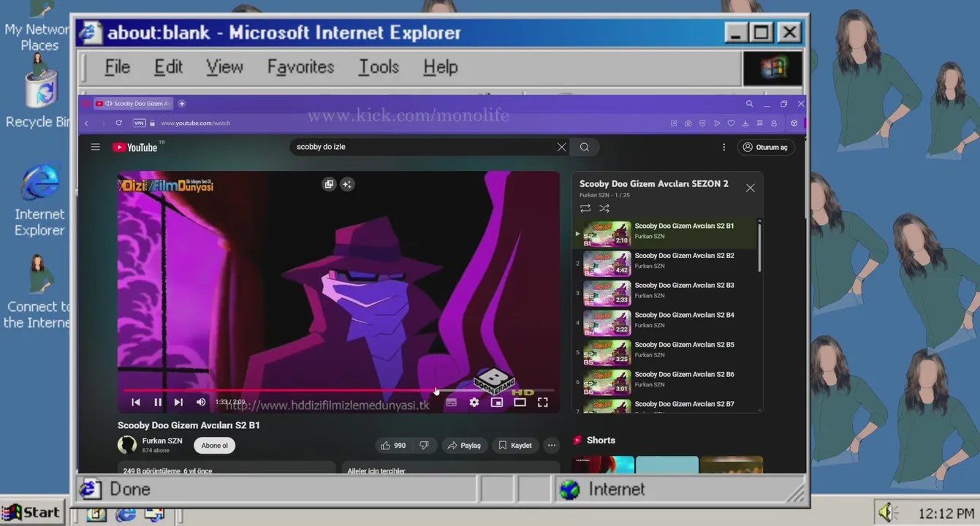Image resolution: width=980 pixels, height=526 pixels.
Task: Open YouTube settings three-dot menu near Oturum aç
Action: [724, 147]
